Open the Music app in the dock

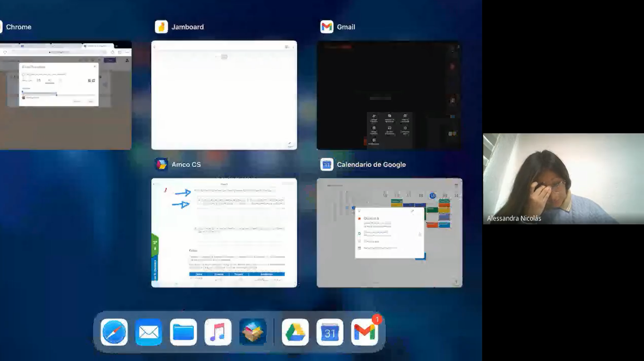coord(218,332)
